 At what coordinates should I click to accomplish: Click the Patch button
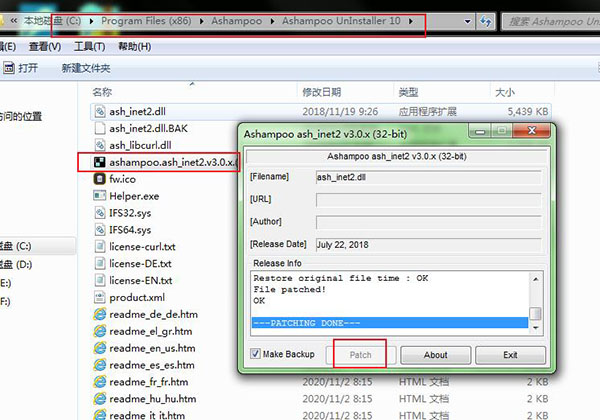(x=360, y=355)
